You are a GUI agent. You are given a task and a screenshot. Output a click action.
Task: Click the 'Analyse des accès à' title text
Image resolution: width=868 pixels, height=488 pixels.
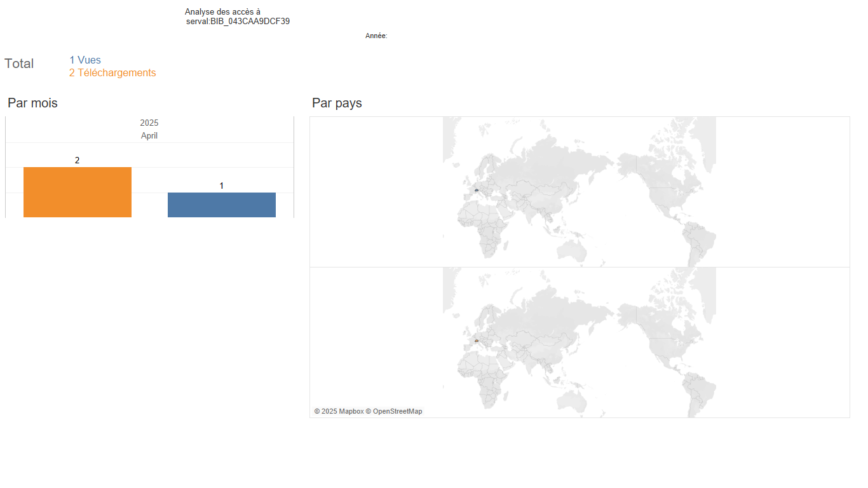[222, 12]
